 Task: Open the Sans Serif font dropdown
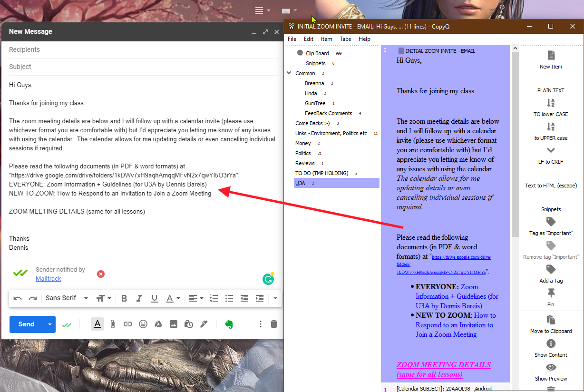tap(67, 298)
